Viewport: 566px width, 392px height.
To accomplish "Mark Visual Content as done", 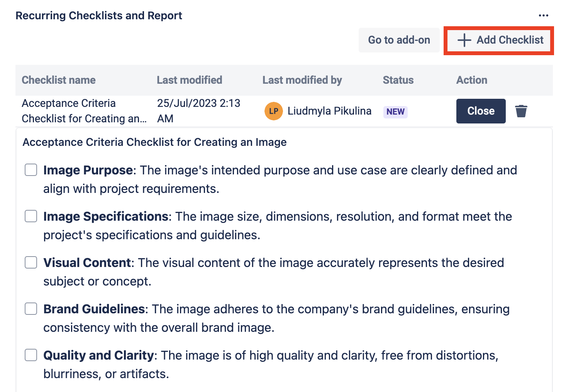I will click(x=31, y=262).
